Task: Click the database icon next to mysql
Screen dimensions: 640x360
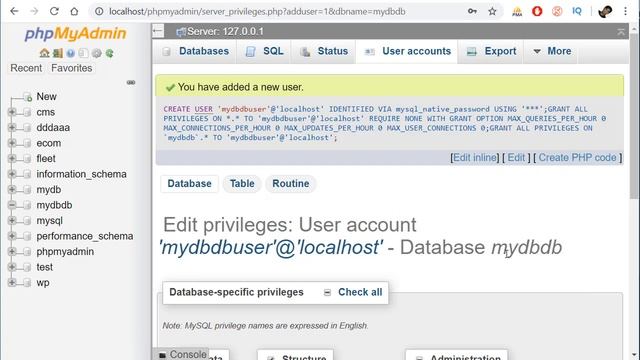Action: point(27,221)
